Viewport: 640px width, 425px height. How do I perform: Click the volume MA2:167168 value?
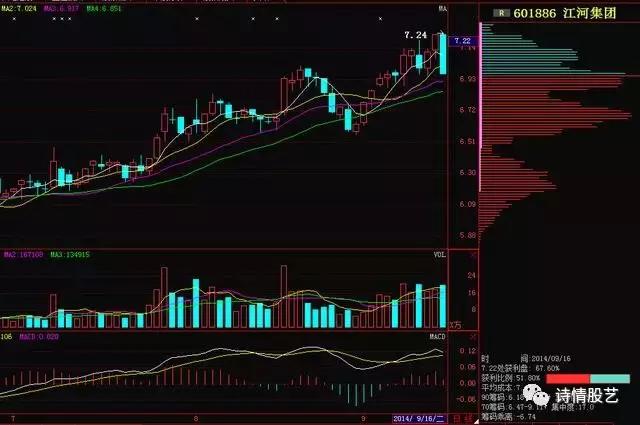pos(24,254)
